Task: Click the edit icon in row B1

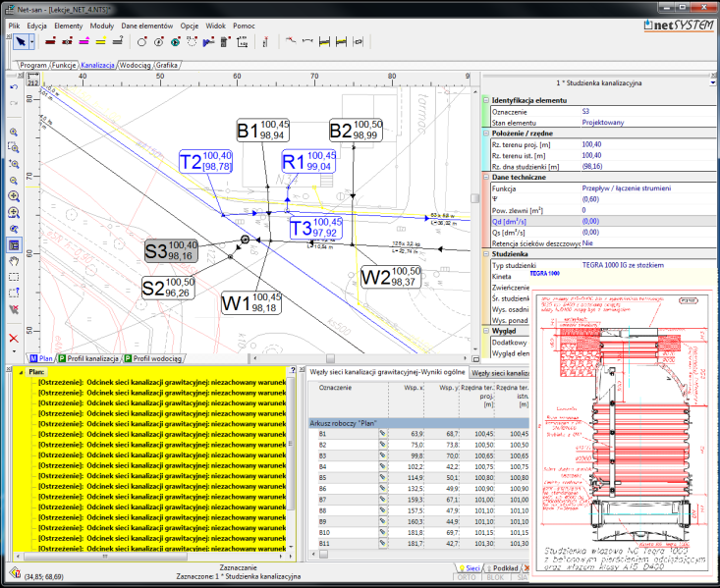Action: (x=382, y=433)
